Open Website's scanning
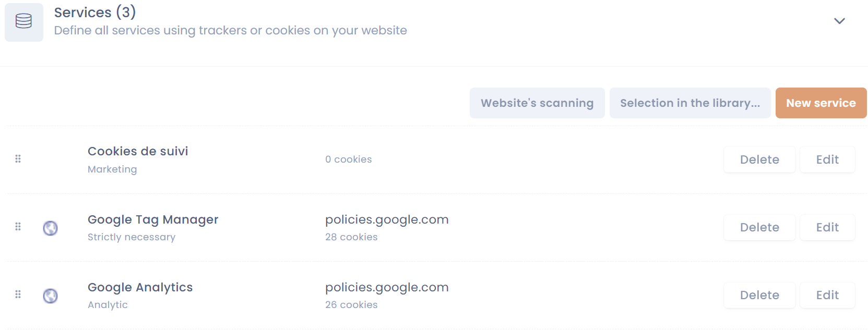The image size is (868, 332). tap(537, 103)
